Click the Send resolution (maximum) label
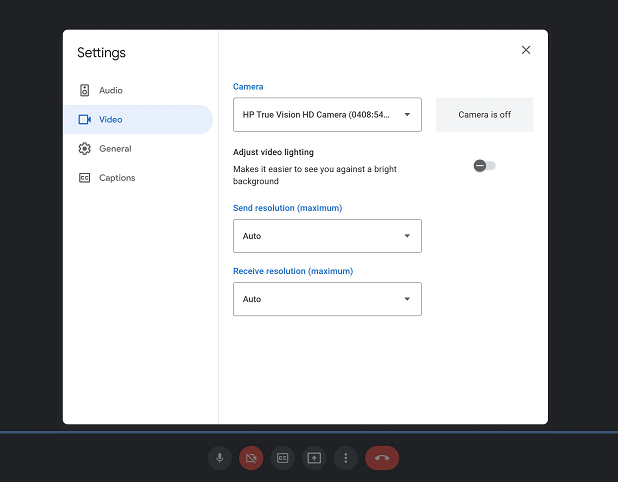Image resolution: width=618 pixels, height=482 pixels. click(287, 208)
